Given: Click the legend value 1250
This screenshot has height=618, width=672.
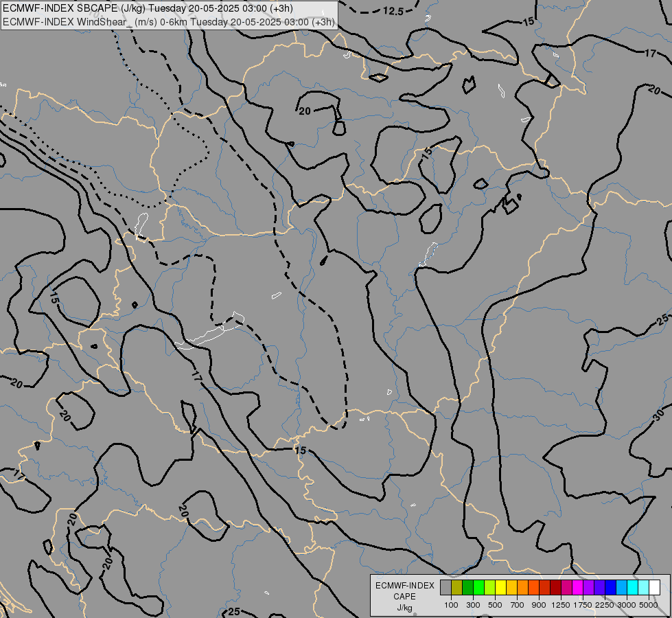Looking at the screenshot, I should click(x=561, y=605).
